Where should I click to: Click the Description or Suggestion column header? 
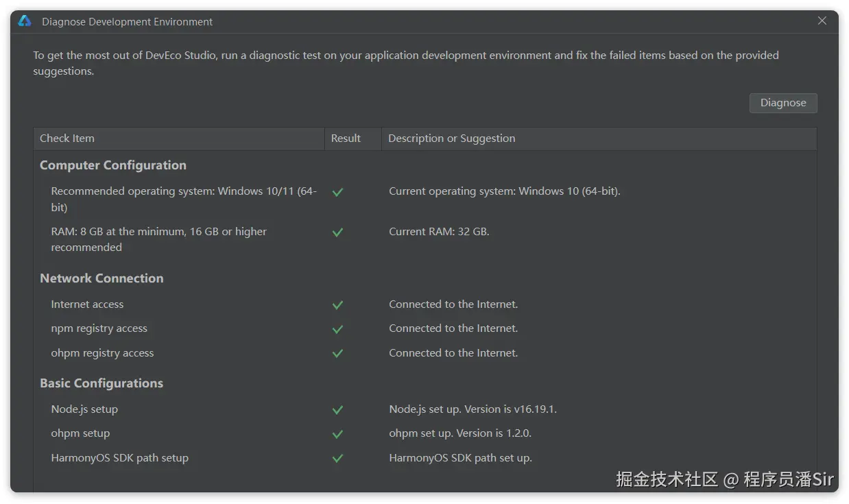452,139
